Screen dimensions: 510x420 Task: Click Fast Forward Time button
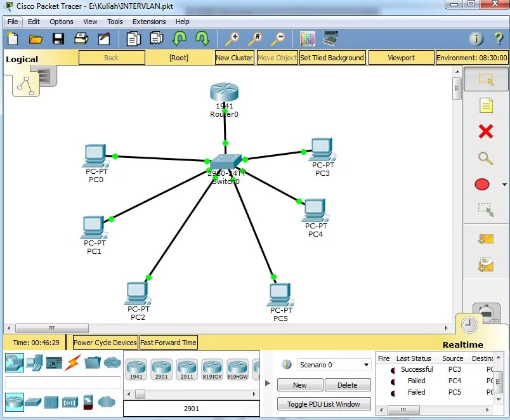pyautogui.click(x=168, y=342)
